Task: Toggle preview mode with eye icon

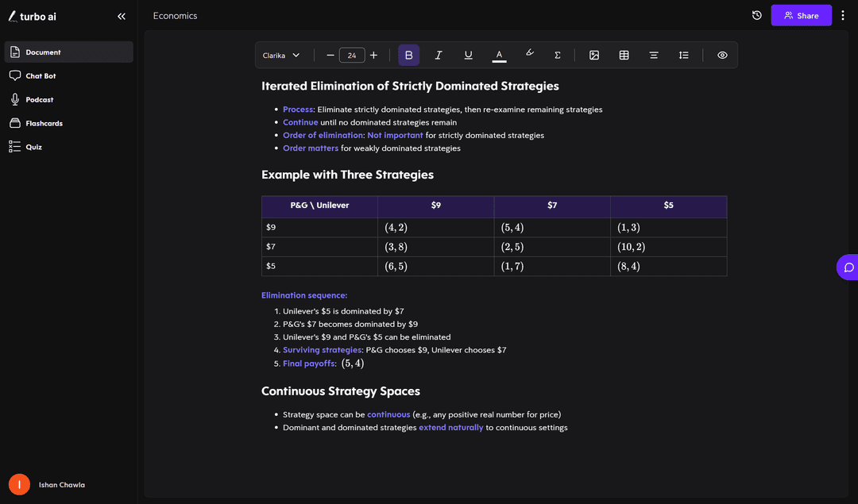Action: pos(722,56)
